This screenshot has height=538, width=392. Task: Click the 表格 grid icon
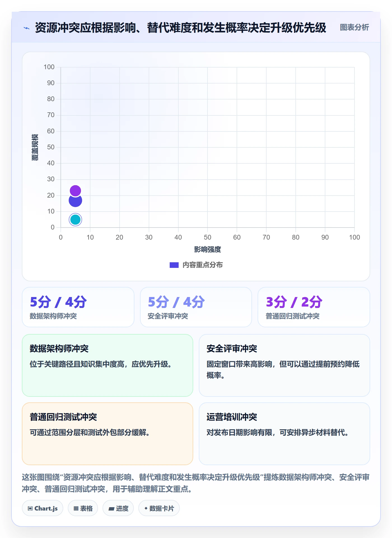point(76,509)
